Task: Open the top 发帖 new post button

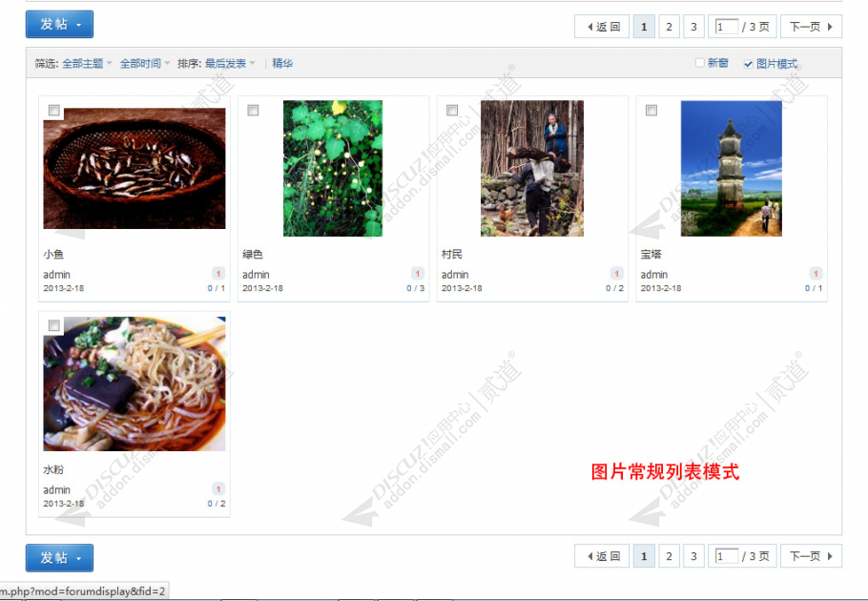Action: pos(59,25)
